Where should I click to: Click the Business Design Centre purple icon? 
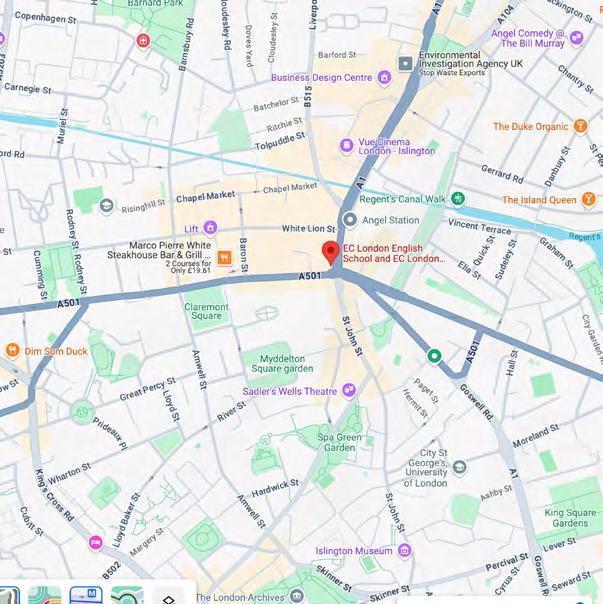point(384,77)
